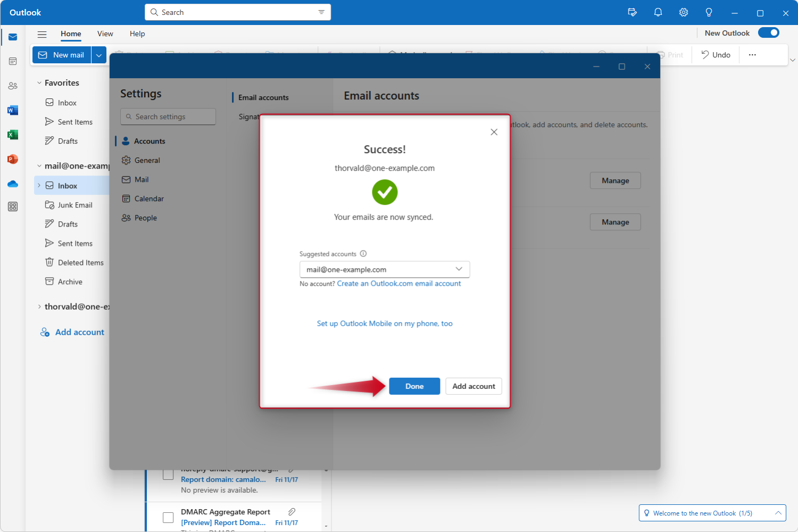Image resolution: width=798 pixels, height=532 pixels.
Task: Toggle the New Outlook switch
Action: click(x=768, y=33)
